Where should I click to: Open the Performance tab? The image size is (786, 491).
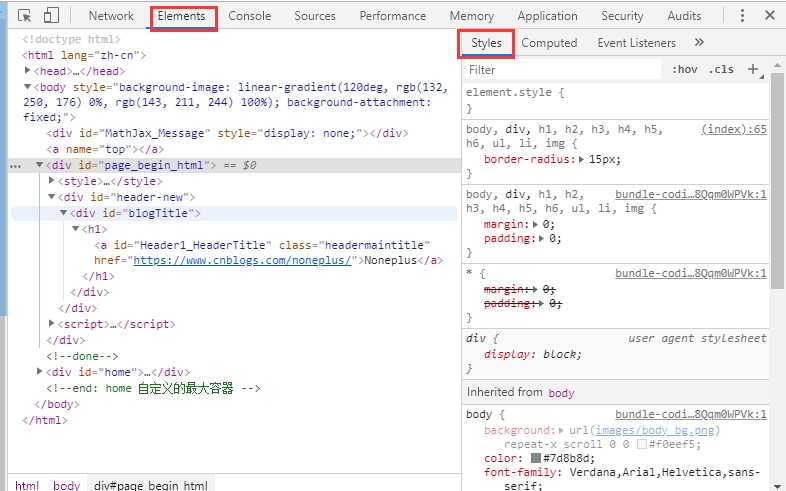392,16
